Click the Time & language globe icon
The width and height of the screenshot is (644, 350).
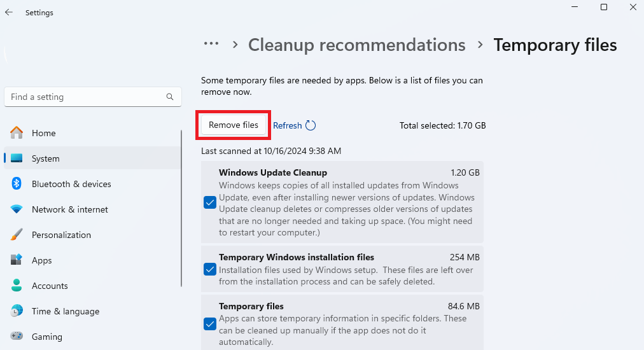(17, 311)
